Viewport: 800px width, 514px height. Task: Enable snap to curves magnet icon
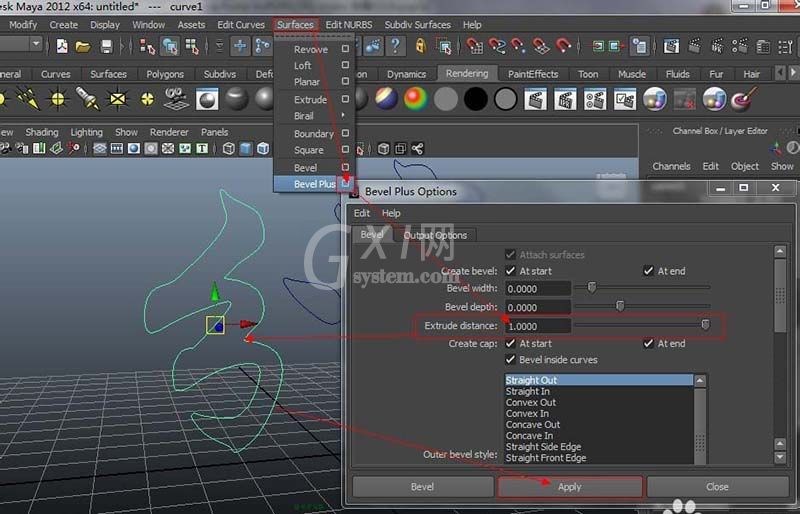496,46
